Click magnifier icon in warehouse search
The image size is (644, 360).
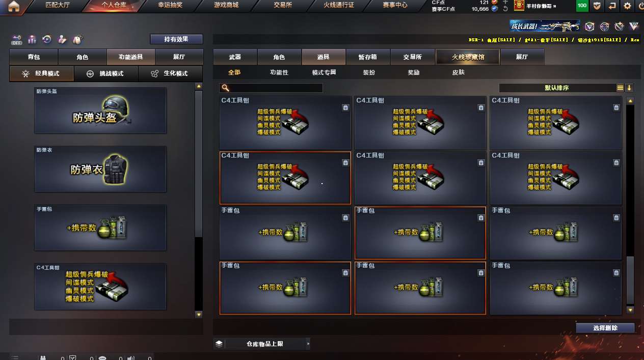click(x=226, y=88)
